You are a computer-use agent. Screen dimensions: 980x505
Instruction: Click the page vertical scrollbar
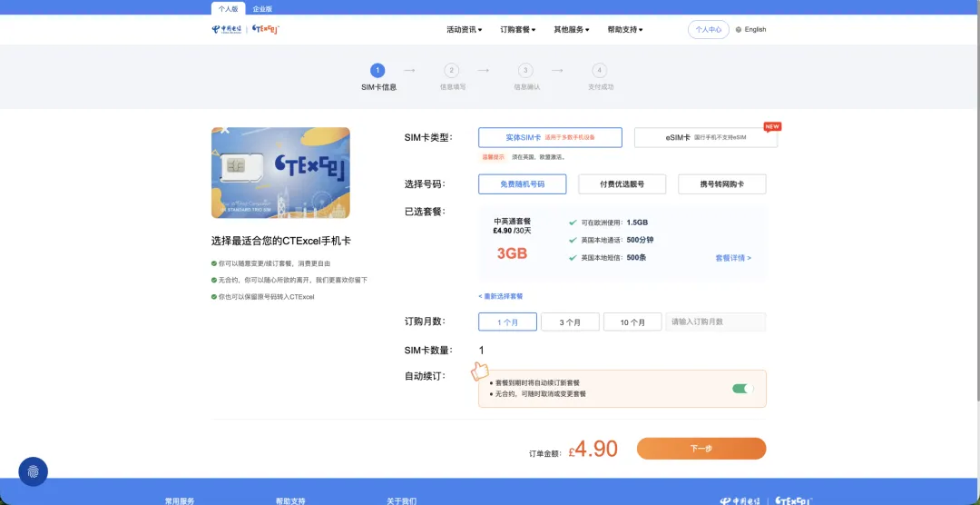977,200
